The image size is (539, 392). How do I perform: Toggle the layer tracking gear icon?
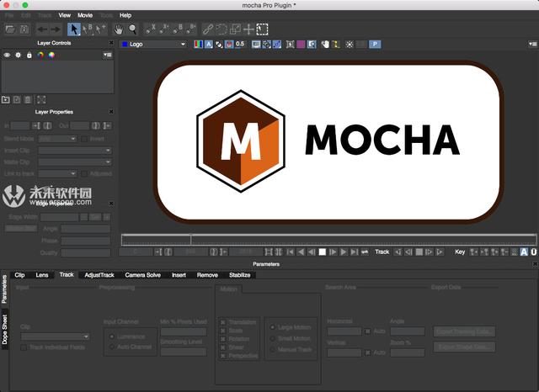(19, 55)
